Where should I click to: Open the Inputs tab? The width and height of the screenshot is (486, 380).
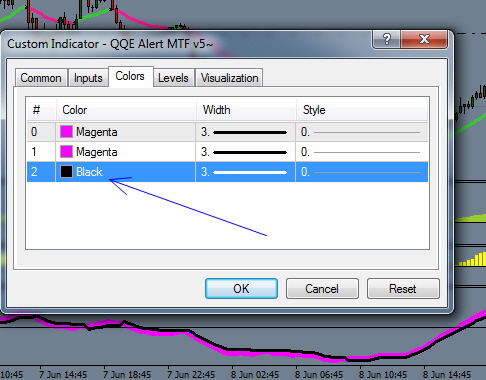point(88,78)
